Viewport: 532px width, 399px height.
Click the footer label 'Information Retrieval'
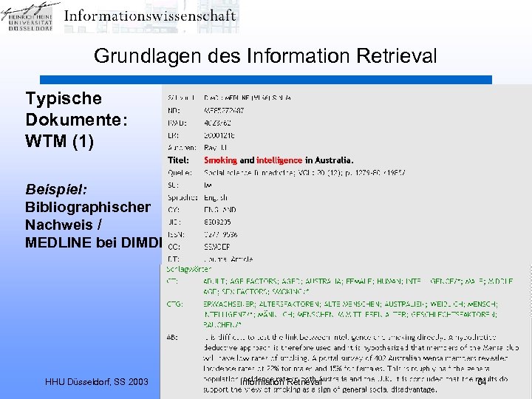[281, 383]
